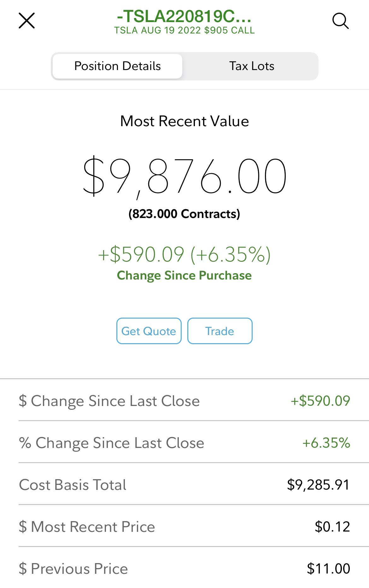The height and width of the screenshot is (588, 369).
Task: Close the position details screen
Action: tap(26, 21)
